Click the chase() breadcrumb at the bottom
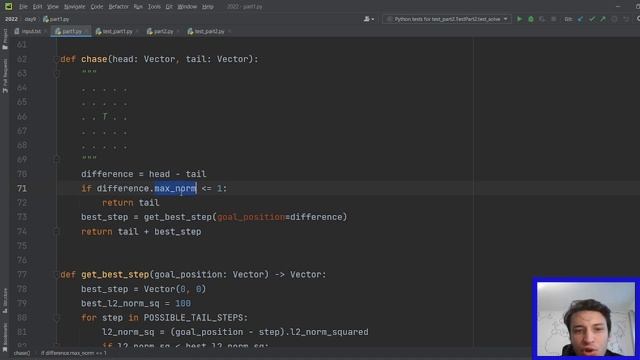The image size is (640, 360). click(22, 353)
